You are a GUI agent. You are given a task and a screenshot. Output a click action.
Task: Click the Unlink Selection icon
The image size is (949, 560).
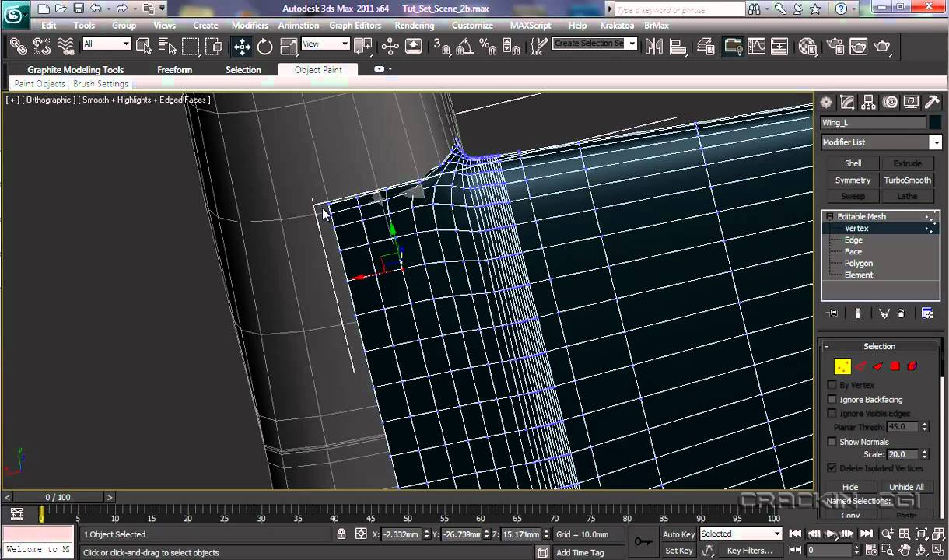tap(42, 47)
